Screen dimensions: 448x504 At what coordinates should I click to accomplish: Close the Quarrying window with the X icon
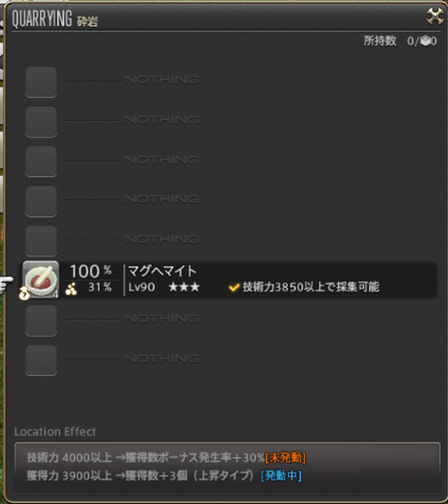[x=435, y=17]
